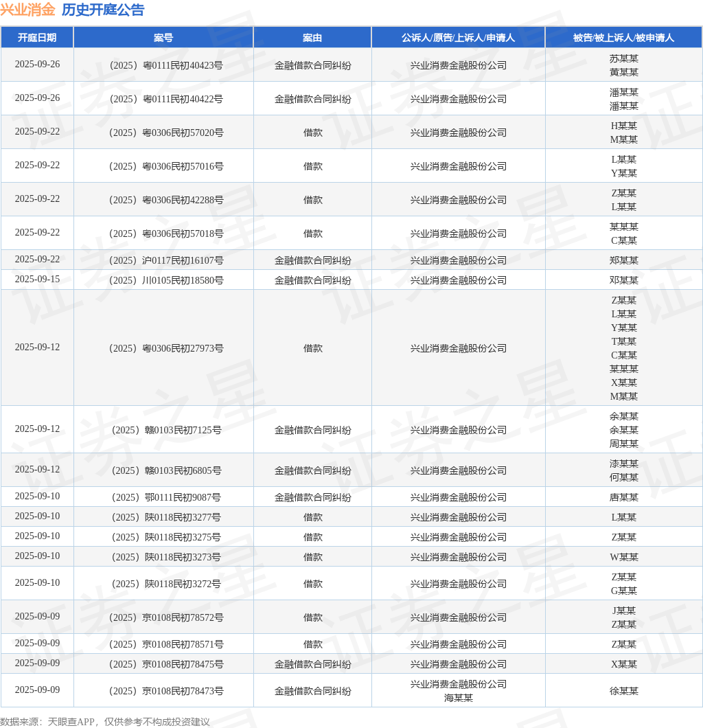Select case number 粤0306民初27973号

166,348
